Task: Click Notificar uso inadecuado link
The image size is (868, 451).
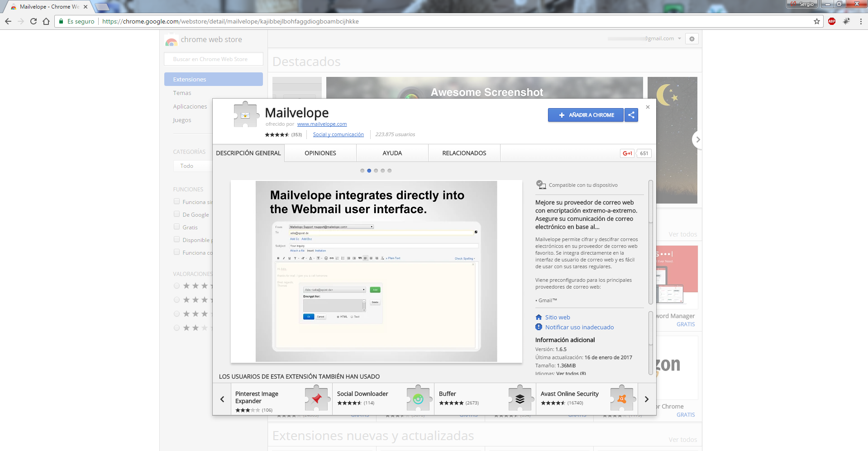Action: coord(579,328)
